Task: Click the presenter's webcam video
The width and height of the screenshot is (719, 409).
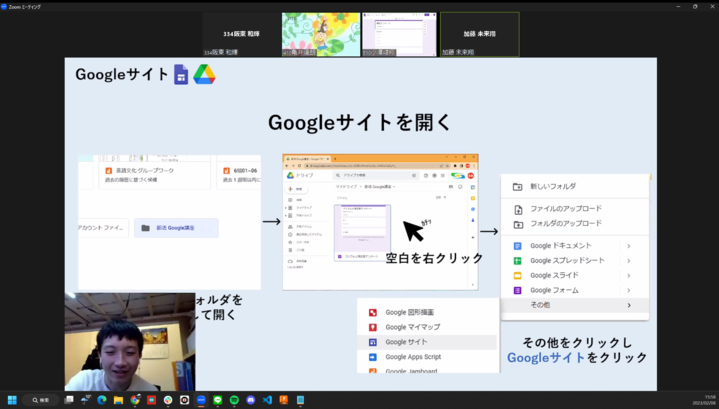Action: point(130,342)
